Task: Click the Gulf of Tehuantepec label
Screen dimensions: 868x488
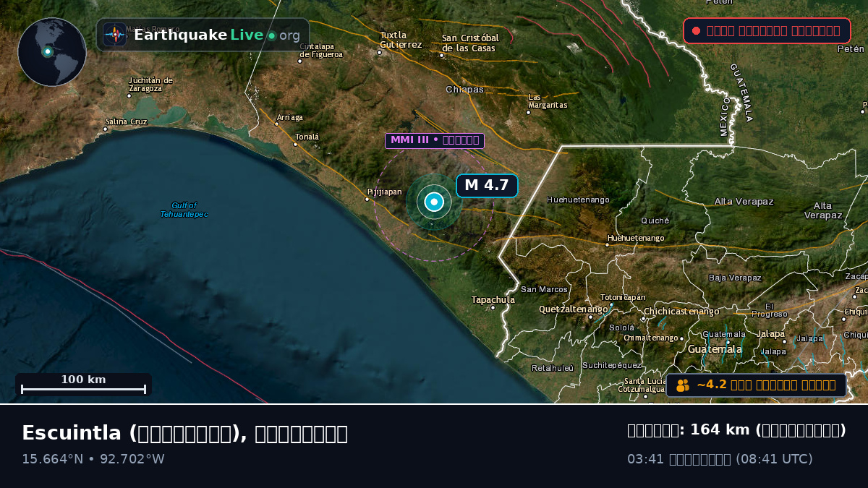Action: pyautogui.click(x=184, y=210)
